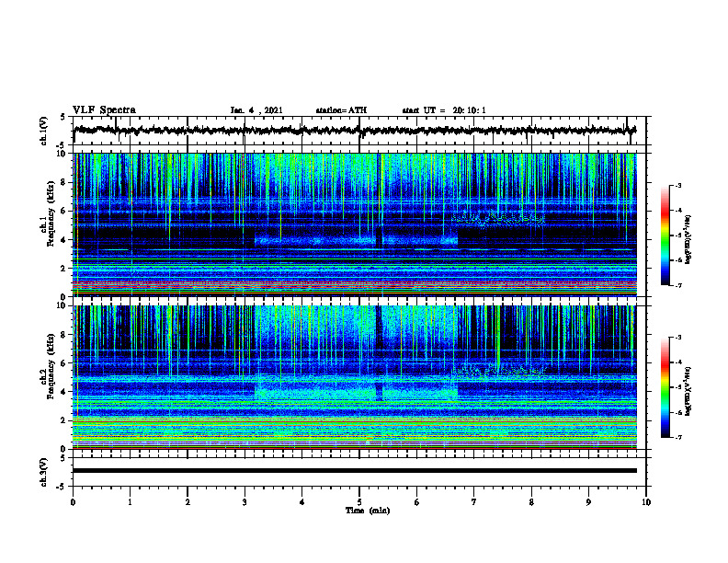The image size is (728, 563).
Task: Click the ch.1 voltage waveform trace
Action: 355,131
